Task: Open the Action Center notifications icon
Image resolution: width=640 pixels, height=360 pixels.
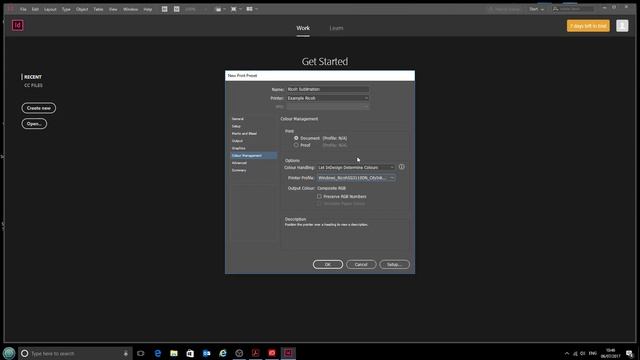Action: [x=630, y=353]
